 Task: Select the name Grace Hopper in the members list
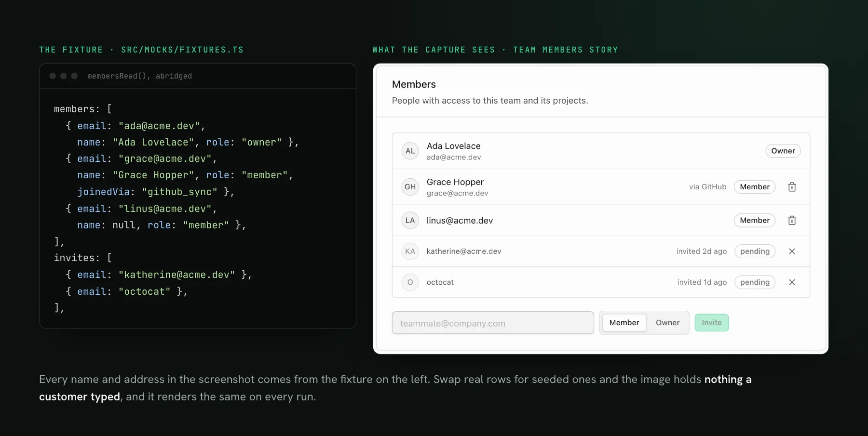pos(455,182)
